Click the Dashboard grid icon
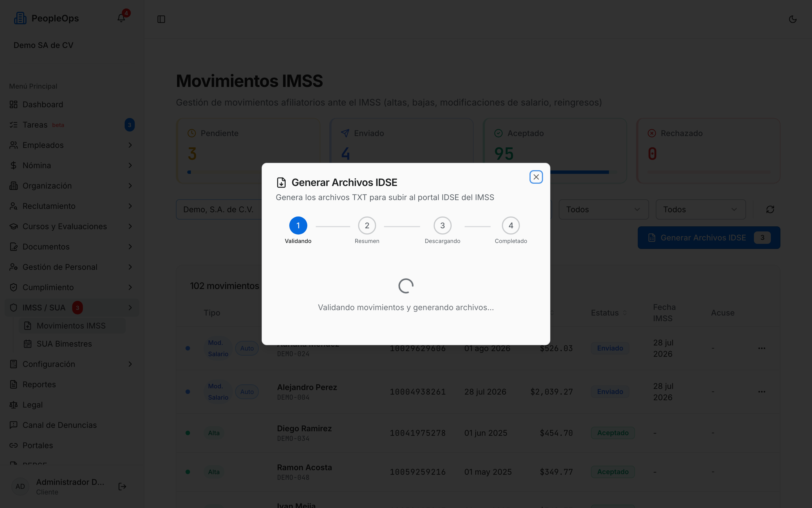 click(14, 104)
